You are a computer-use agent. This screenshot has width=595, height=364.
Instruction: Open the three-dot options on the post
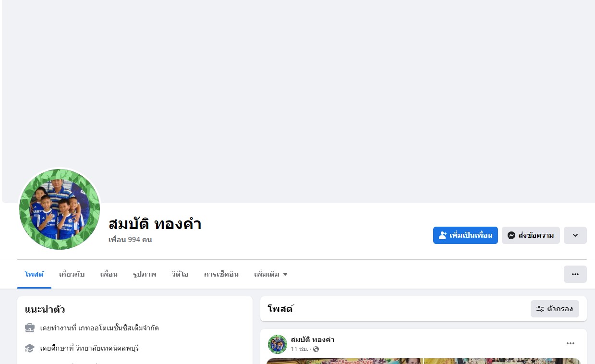(571, 343)
